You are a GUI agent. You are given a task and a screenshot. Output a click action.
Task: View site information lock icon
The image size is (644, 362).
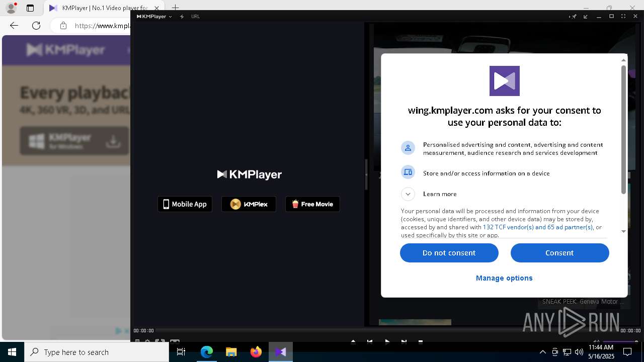63,26
